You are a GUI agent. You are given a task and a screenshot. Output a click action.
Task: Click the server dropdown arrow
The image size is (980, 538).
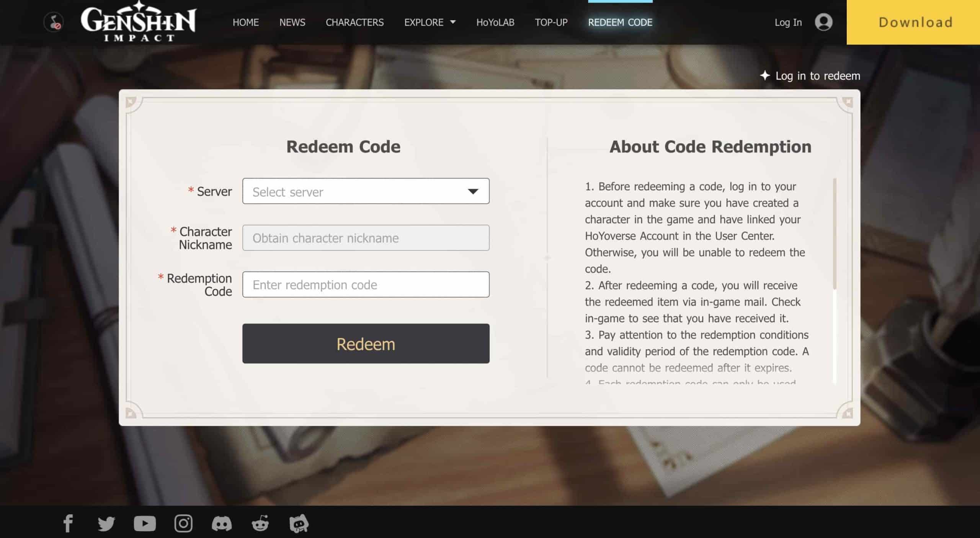pos(473,191)
